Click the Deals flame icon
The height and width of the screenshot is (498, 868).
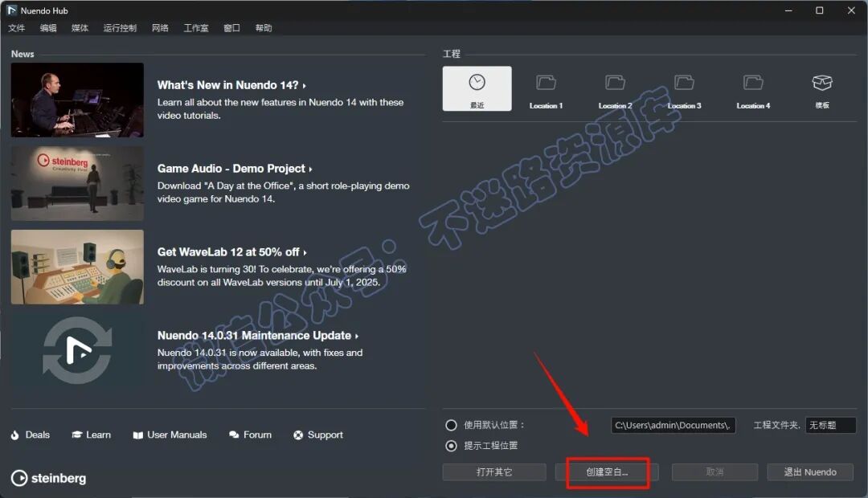point(15,435)
